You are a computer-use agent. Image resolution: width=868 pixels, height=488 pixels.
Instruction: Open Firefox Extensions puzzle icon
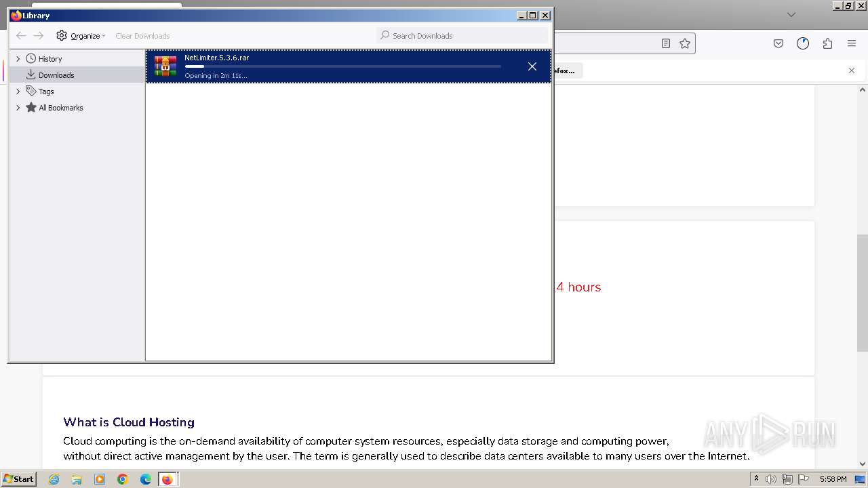(827, 43)
